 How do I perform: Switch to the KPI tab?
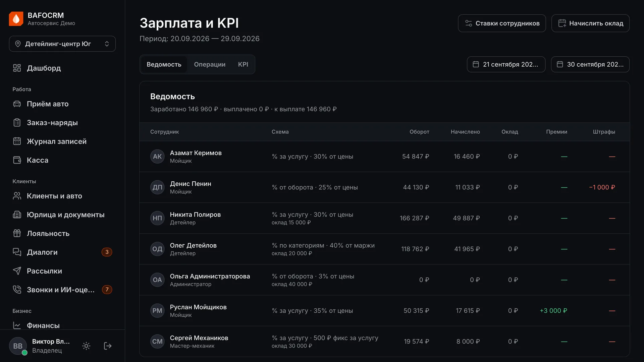(243, 64)
